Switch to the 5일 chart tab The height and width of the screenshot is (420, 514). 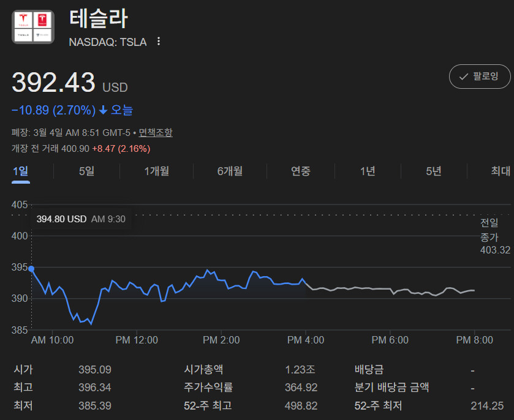click(x=86, y=171)
